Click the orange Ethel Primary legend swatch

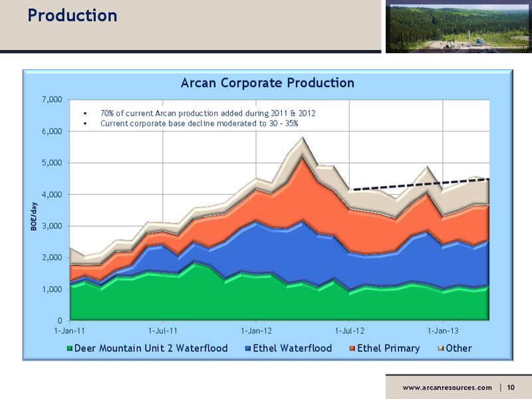352,348
